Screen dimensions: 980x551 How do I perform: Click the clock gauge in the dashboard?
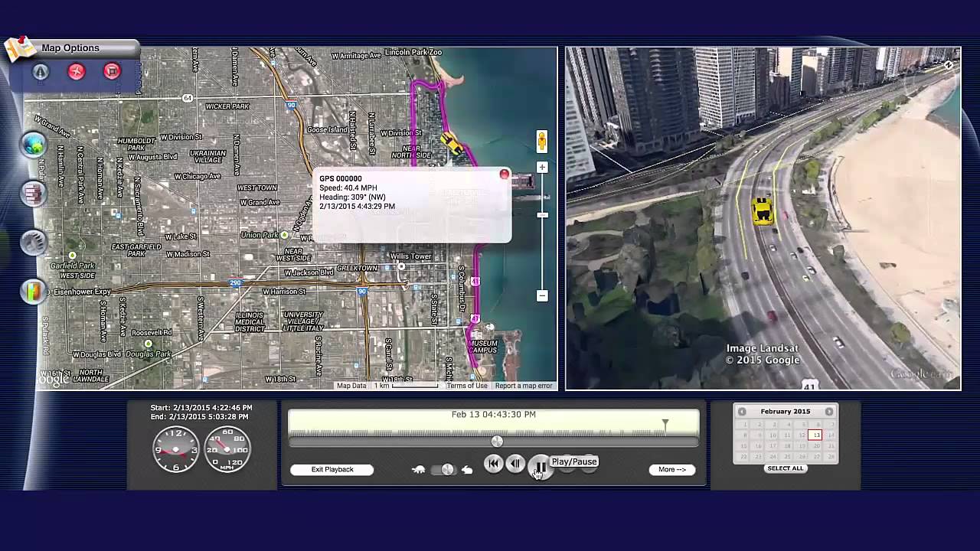pos(175,449)
